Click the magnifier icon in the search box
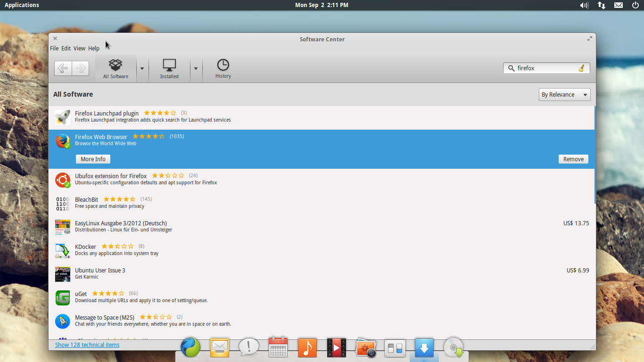This screenshot has height=362, width=644. (x=511, y=68)
